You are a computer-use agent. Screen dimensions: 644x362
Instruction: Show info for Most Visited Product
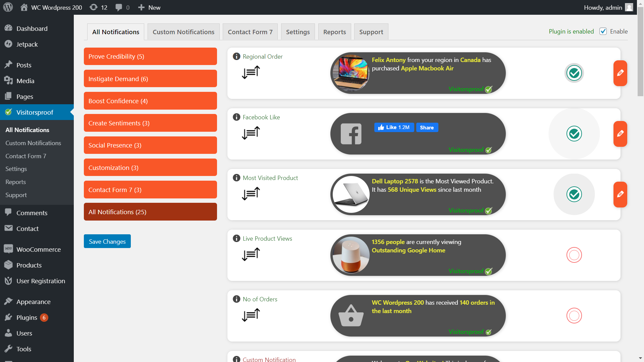click(x=236, y=178)
